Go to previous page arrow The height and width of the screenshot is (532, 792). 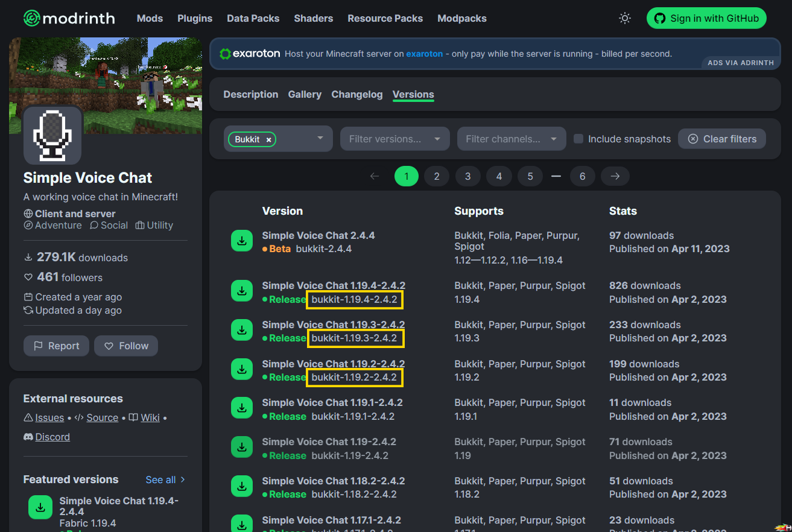coord(375,176)
